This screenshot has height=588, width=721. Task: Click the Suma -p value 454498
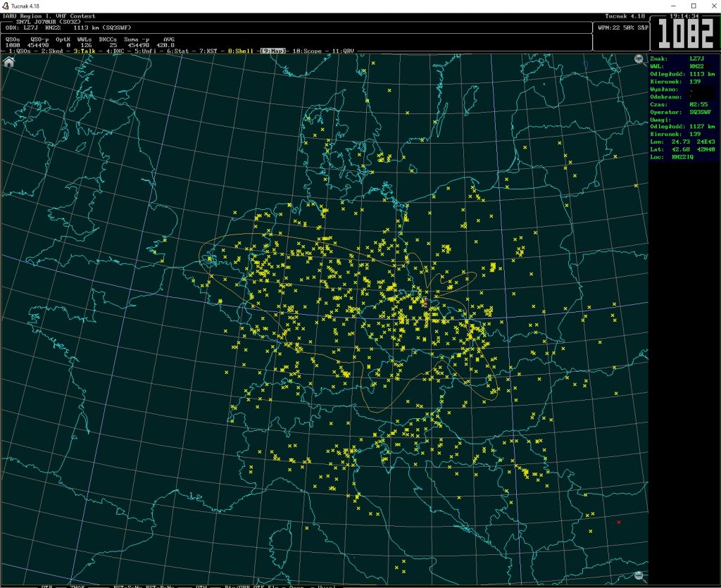pos(139,45)
